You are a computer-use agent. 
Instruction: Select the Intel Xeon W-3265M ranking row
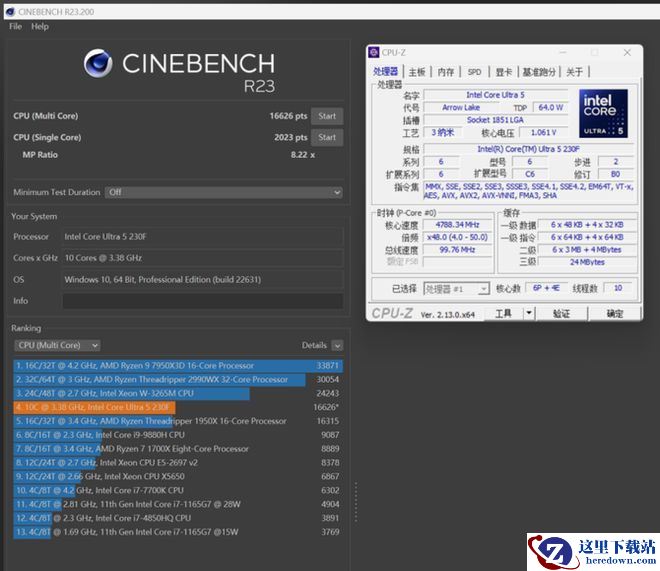[x=178, y=393]
